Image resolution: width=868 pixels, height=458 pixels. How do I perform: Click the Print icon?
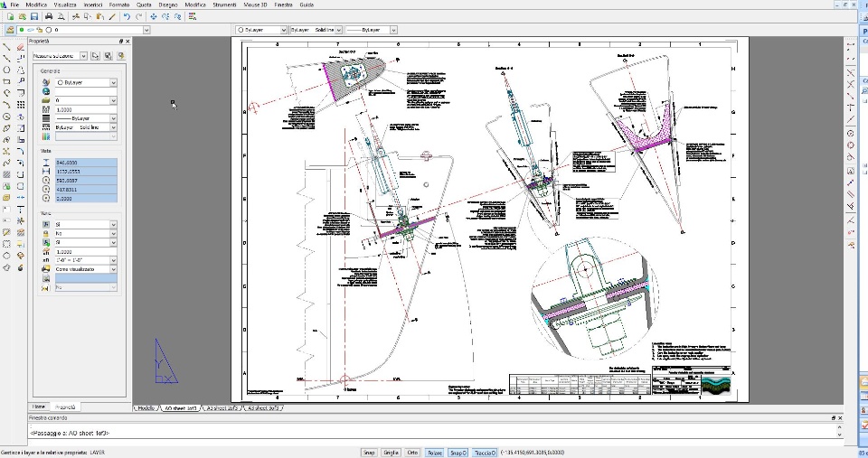pyautogui.click(x=49, y=16)
